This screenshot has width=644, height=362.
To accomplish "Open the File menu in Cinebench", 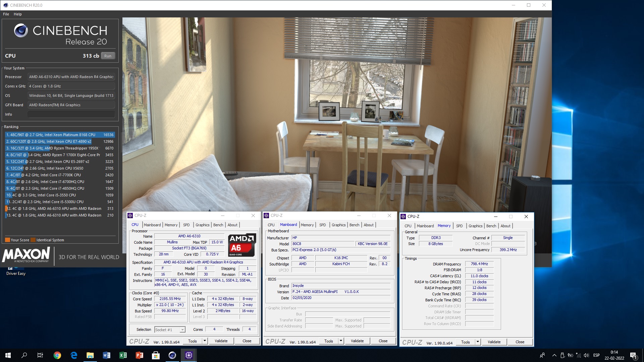I will [x=6, y=14].
